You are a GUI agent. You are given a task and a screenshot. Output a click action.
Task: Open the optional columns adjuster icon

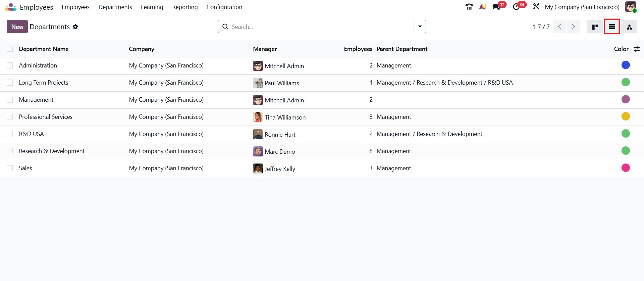point(637,49)
